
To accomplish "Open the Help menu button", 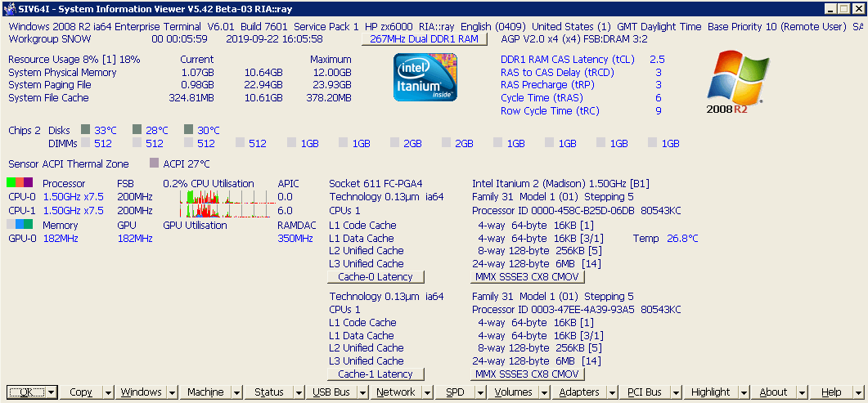I will (x=831, y=392).
